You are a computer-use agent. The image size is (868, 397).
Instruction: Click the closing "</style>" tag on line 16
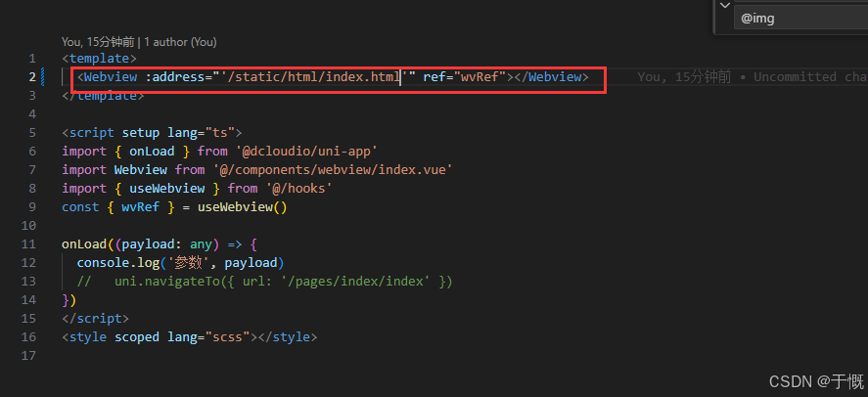click(x=288, y=336)
